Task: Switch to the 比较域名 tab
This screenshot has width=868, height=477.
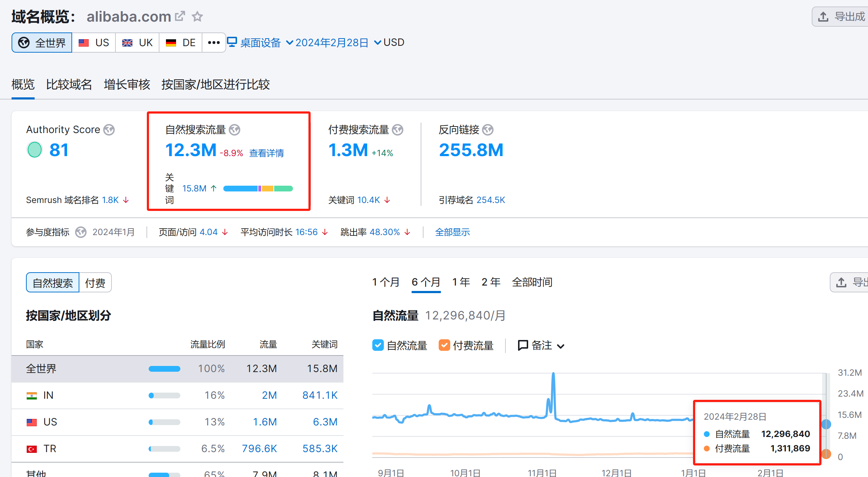Action: pyautogui.click(x=69, y=84)
